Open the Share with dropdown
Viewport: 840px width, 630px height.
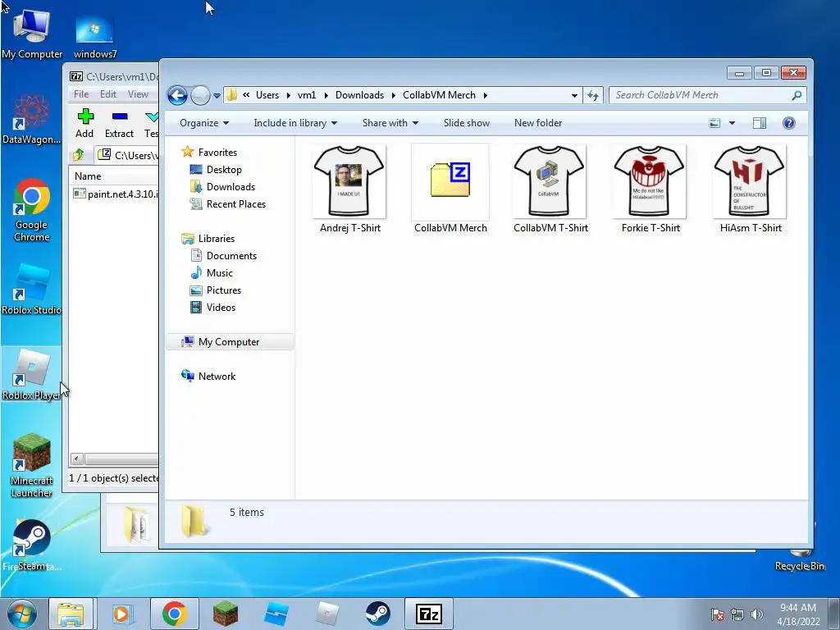(390, 123)
